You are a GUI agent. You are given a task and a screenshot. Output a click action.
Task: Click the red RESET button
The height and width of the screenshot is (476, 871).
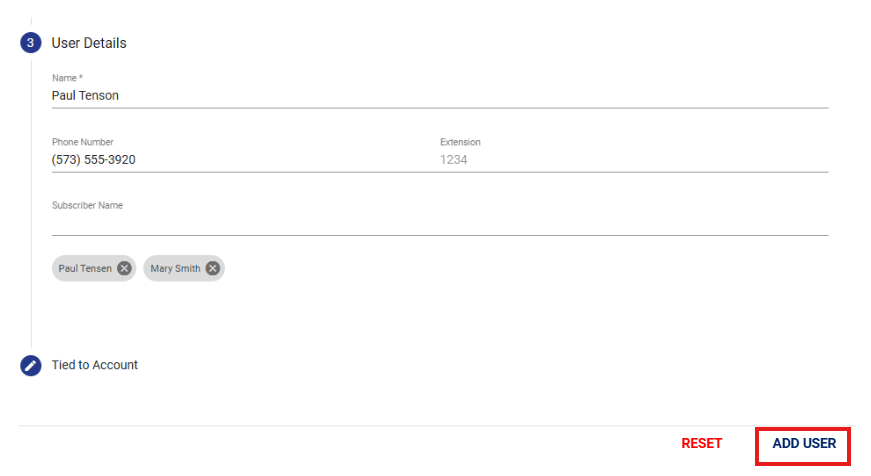(x=702, y=443)
